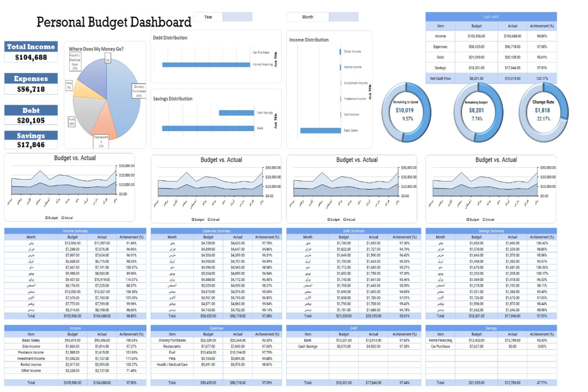Screen dimensions: 588x392
Task: Select the Cash Savings bar in Savings Distribution
Action: point(237,113)
